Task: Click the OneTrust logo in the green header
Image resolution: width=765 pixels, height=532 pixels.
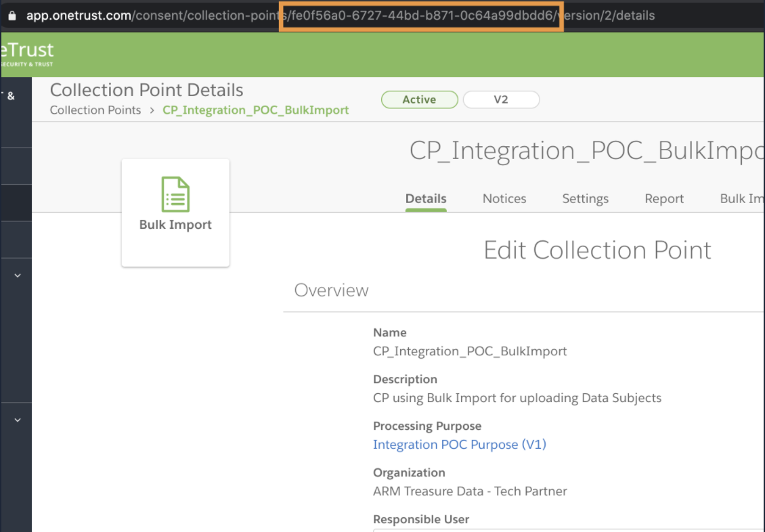Action: coord(27,54)
